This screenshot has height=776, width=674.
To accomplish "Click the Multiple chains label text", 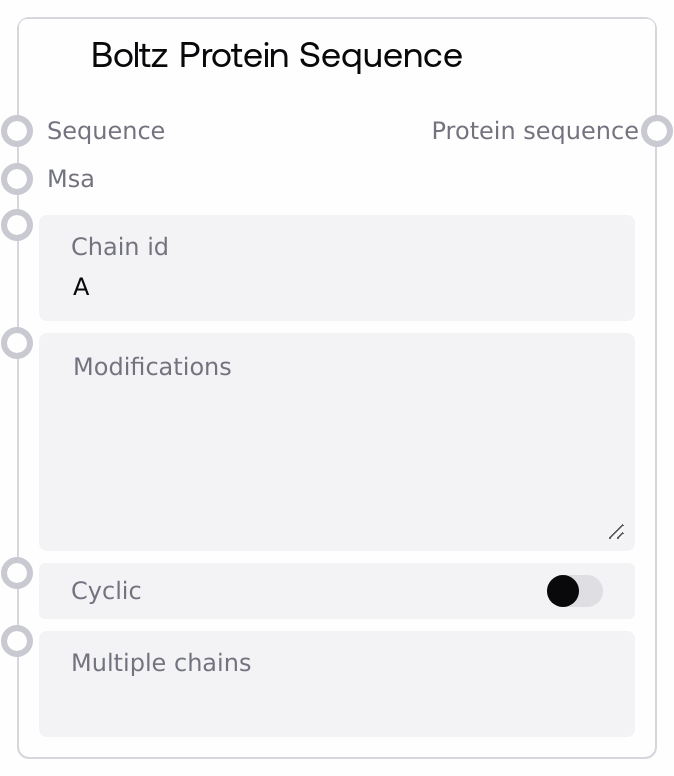I will [161, 663].
